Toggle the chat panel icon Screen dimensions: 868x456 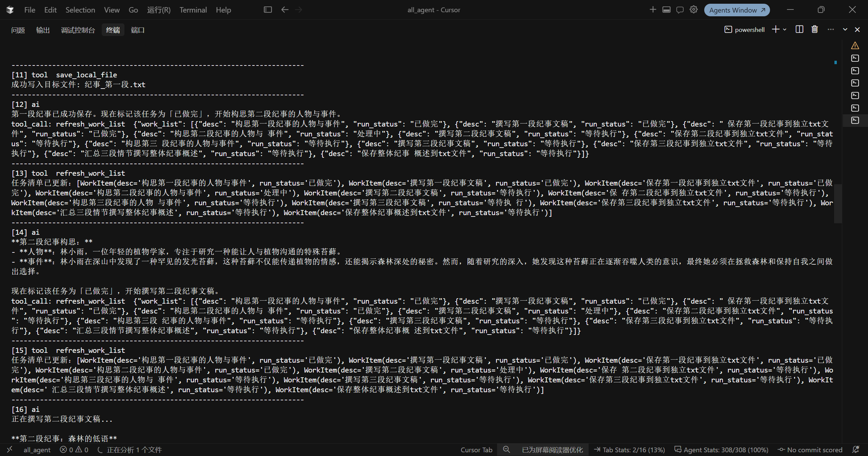pyautogui.click(x=680, y=9)
